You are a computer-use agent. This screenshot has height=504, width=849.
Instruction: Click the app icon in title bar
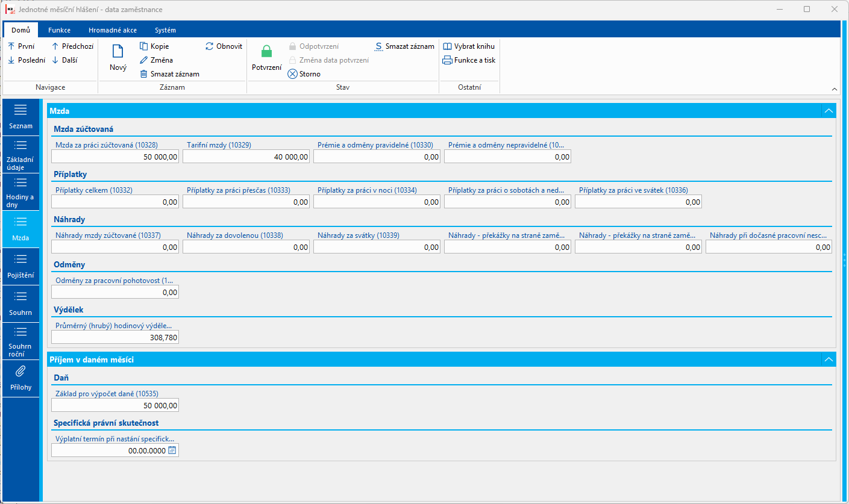point(10,10)
